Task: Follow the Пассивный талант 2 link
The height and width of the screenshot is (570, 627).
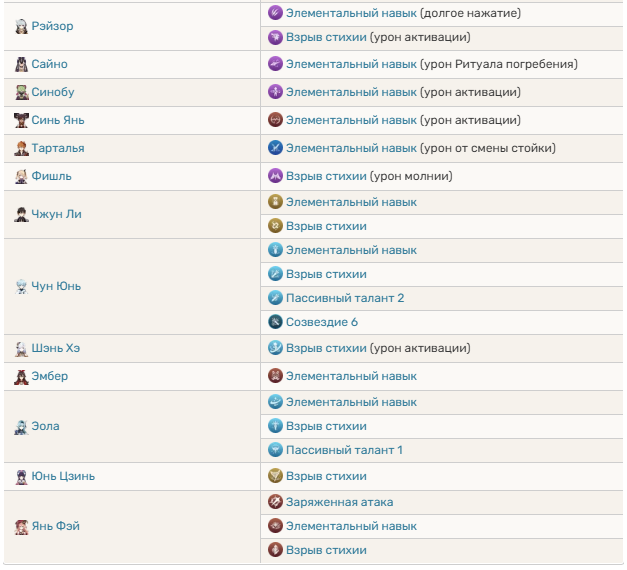Action: 345,298
